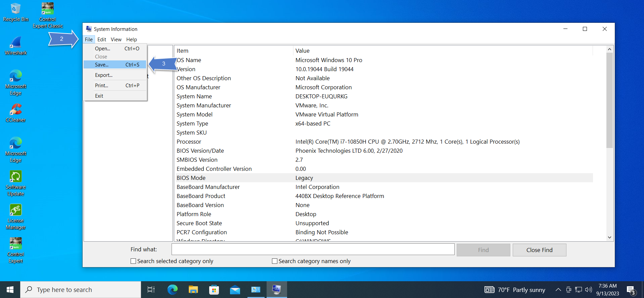Open Mail app from the taskbar
Screen dimensions: 644x298
(x=235, y=290)
